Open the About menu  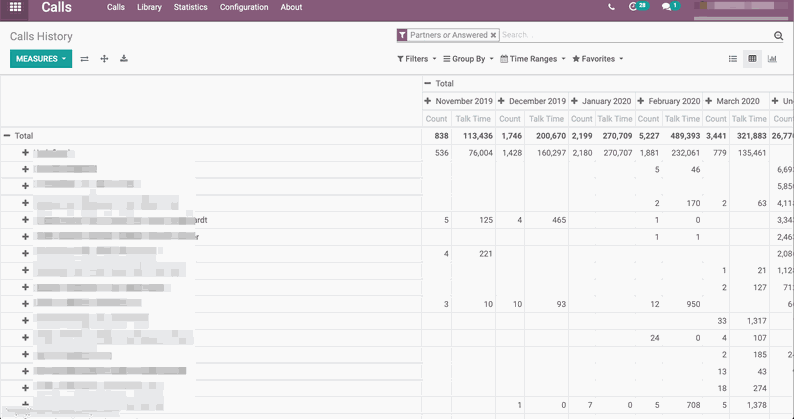click(x=291, y=7)
